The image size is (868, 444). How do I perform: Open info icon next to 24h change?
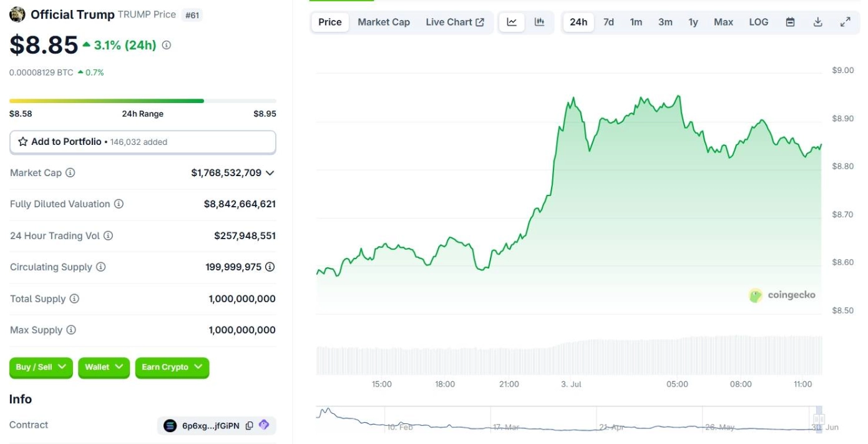[167, 45]
